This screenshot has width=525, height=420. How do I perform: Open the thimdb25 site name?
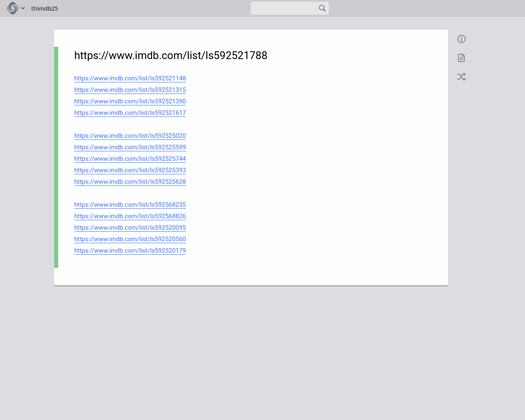(x=44, y=9)
